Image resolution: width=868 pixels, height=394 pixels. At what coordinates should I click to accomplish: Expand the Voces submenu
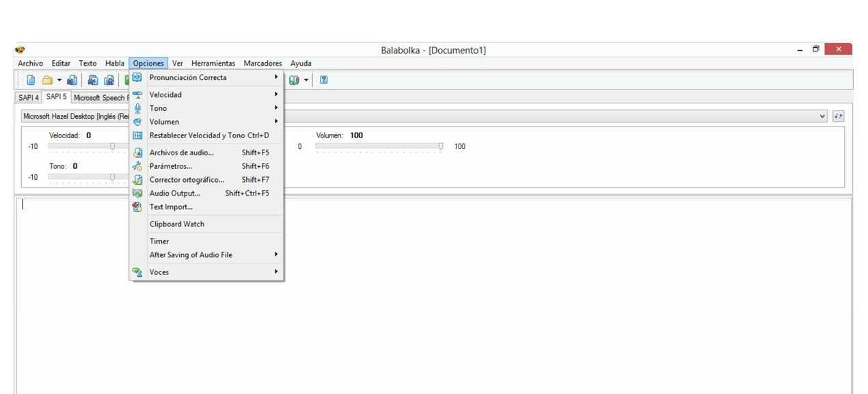(x=206, y=272)
